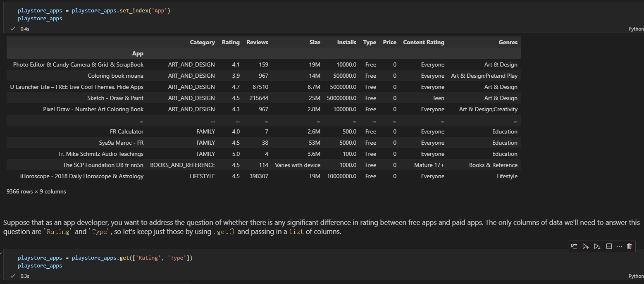
Task: Click the 'Lifestyle' genre cell
Action: 507,176
